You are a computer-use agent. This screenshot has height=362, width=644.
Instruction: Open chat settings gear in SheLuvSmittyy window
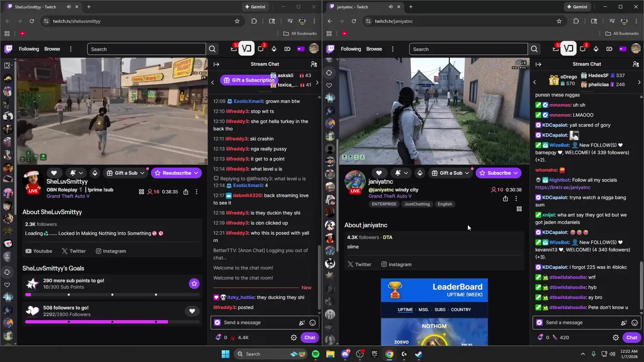pos(294,337)
